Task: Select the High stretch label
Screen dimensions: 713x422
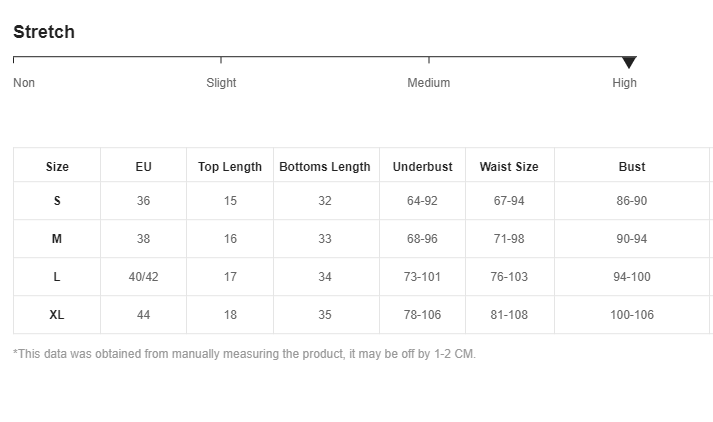Action: tap(624, 83)
